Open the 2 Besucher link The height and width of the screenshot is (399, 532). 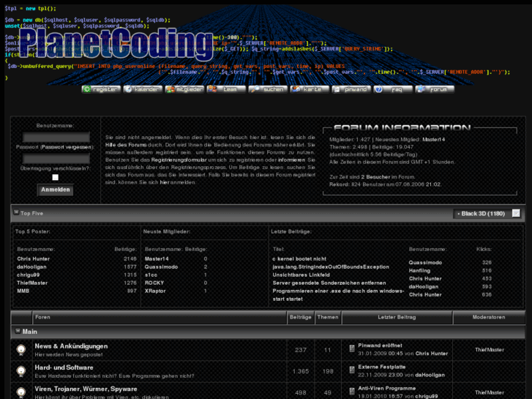(375, 177)
